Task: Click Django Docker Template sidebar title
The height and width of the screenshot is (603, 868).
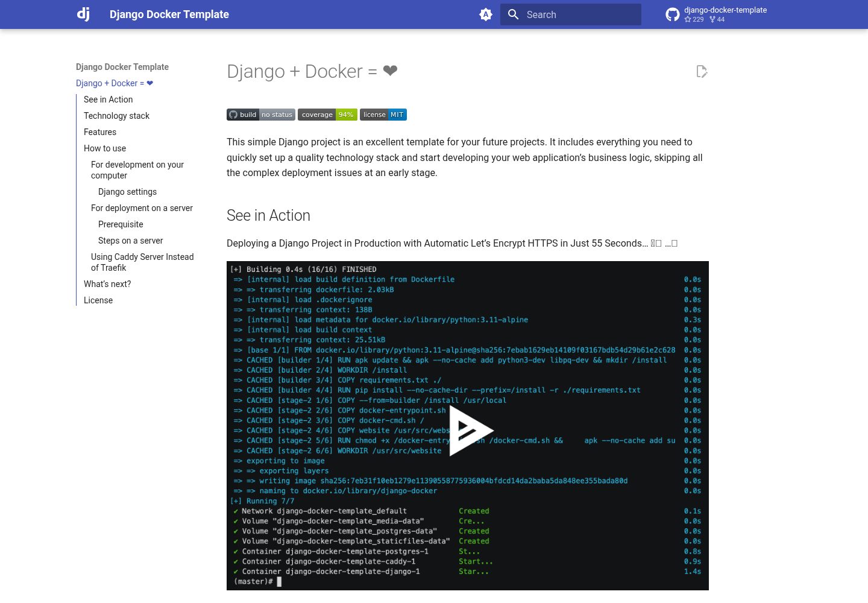Action: (122, 67)
